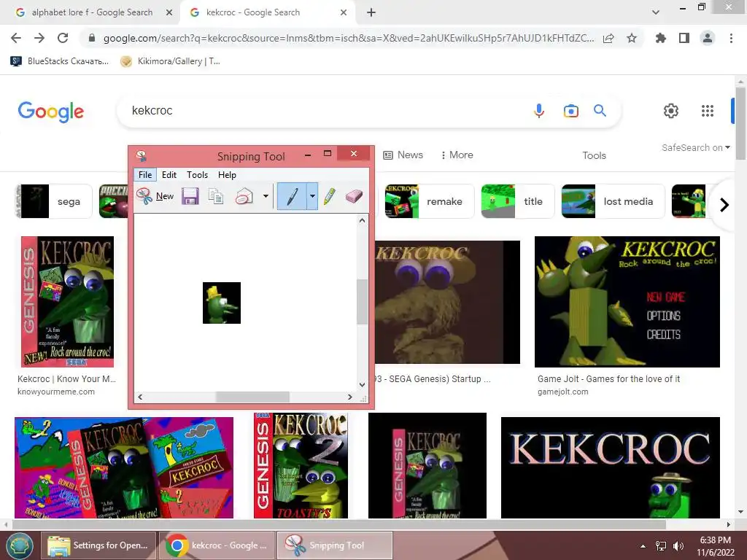This screenshot has height=560, width=747.
Task: Show hidden tray icons arrow
Action: pyautogui.click(x=643, y=546)
